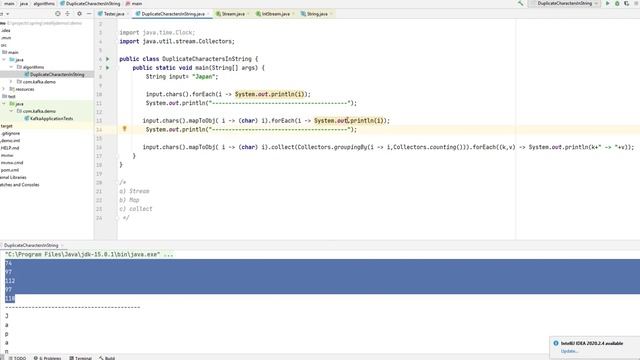Open the DuplicateCharactersInString run configuration dropdown
This screenshot has width=640, height=360.
[x=564, y=3]
